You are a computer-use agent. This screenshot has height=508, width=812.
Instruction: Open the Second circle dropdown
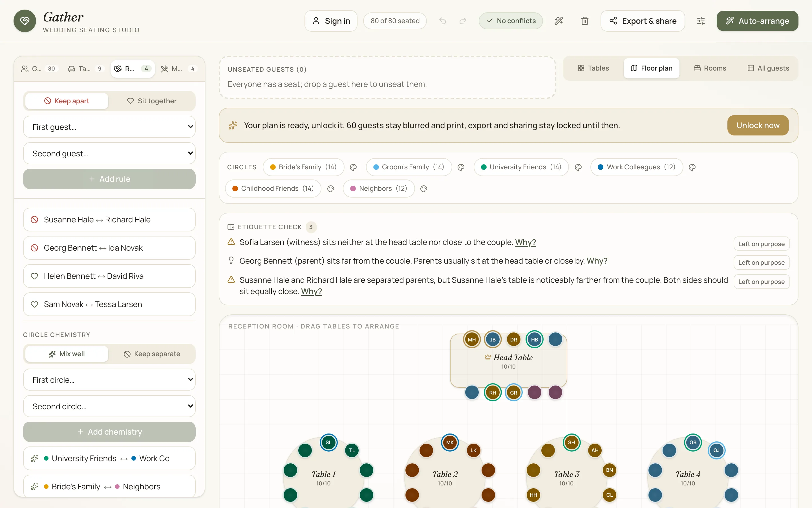click(x=109, y=406)
